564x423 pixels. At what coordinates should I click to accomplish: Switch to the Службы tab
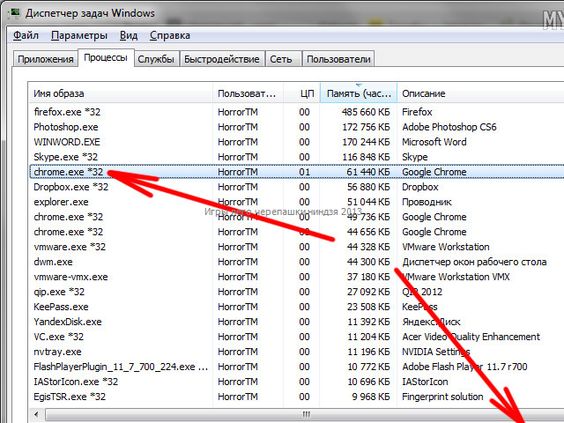[x=156, y=59]
